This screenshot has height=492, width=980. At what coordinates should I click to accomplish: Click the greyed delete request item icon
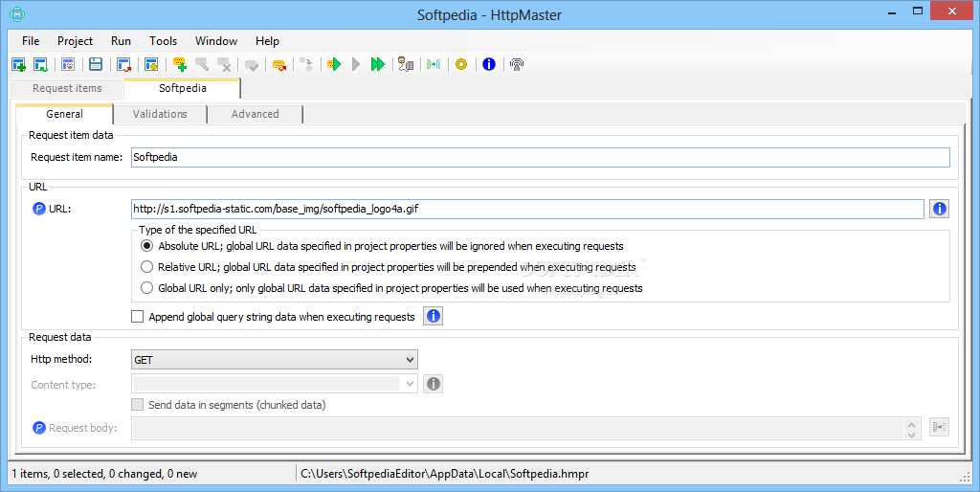tap(224, 64)
